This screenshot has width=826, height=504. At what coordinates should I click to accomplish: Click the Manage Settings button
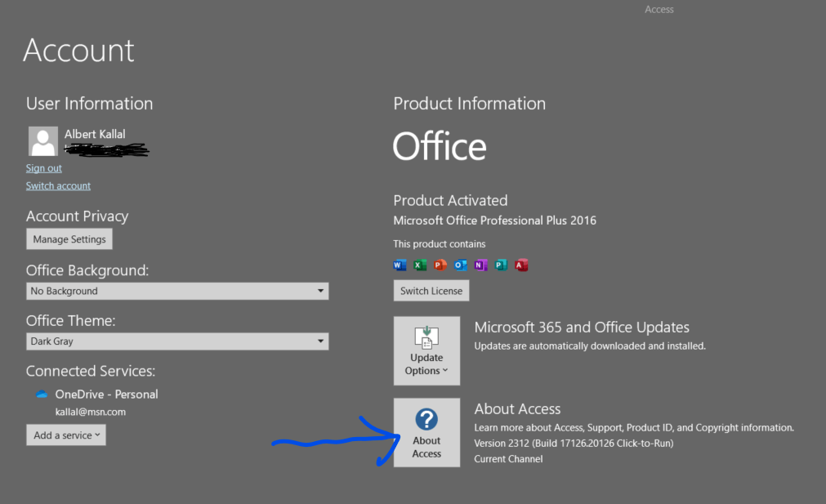[69, 239]
